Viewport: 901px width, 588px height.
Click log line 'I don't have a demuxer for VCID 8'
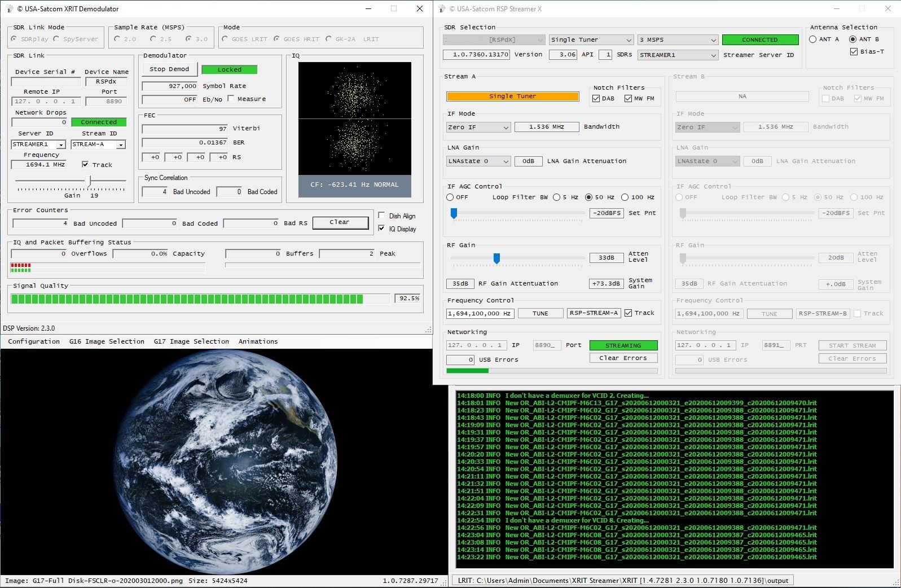click(x=553, y=520)
